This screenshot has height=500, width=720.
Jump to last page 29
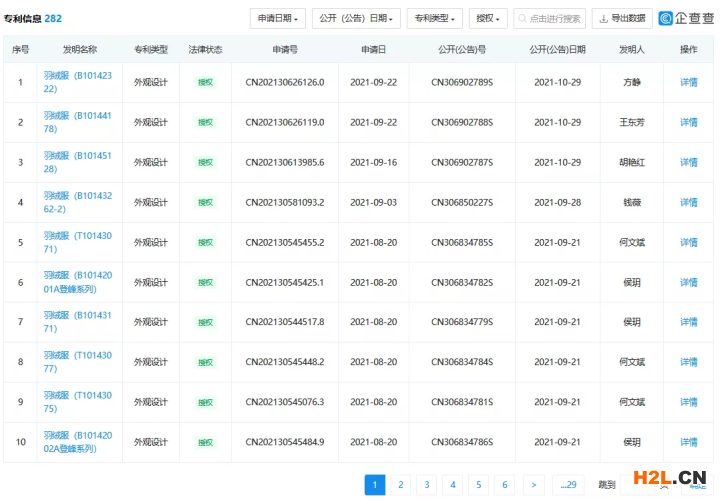pos(568,485)
